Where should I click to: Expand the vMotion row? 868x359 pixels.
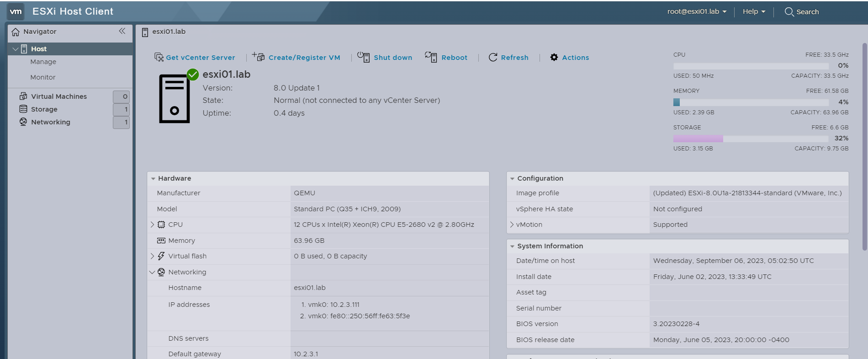(x=512, y=225)
